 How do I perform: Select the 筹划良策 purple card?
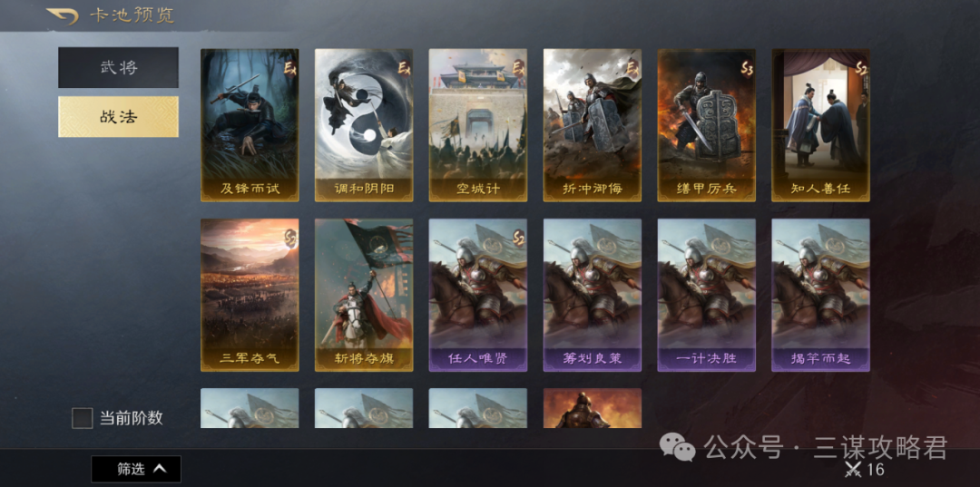593,296
